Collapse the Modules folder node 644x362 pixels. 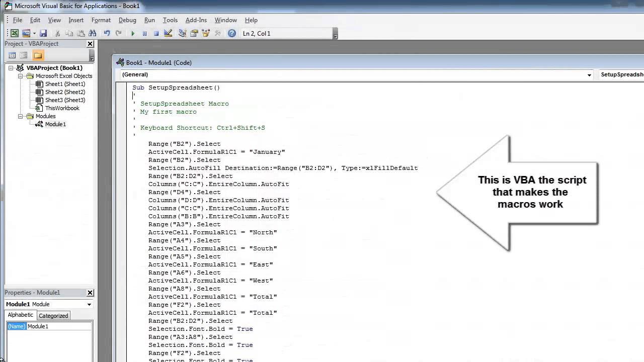tap(21, 116)
